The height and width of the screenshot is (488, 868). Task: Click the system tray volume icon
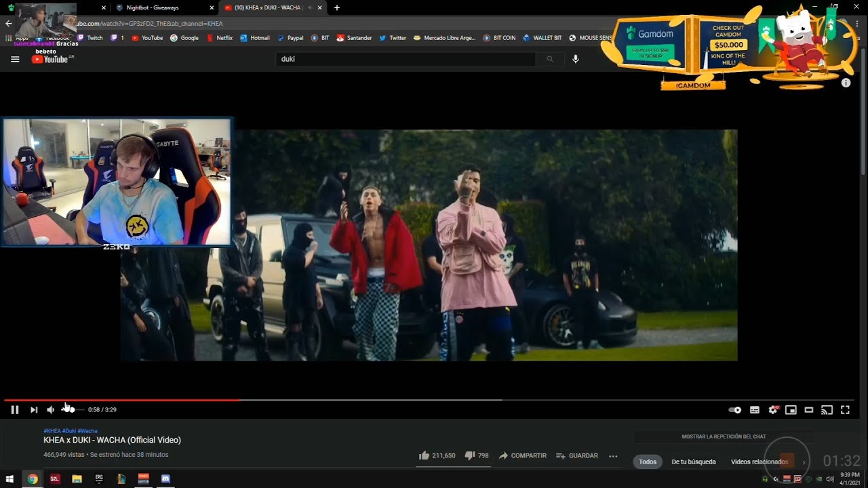[830, 479]
